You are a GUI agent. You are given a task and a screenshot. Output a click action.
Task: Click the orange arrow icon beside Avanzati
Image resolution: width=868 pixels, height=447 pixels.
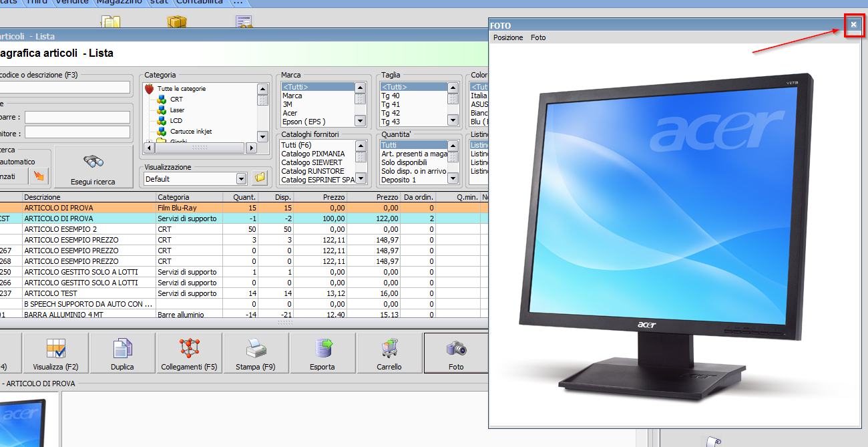pos(39,176)
